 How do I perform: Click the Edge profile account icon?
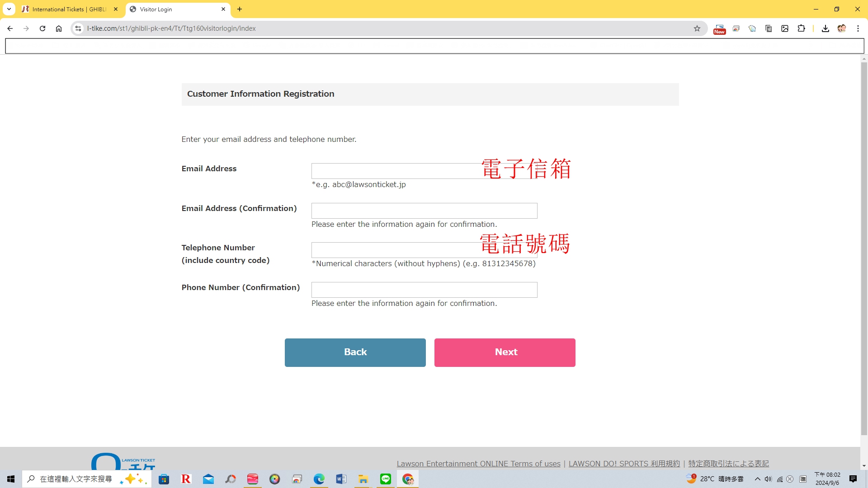click(842, 28)
